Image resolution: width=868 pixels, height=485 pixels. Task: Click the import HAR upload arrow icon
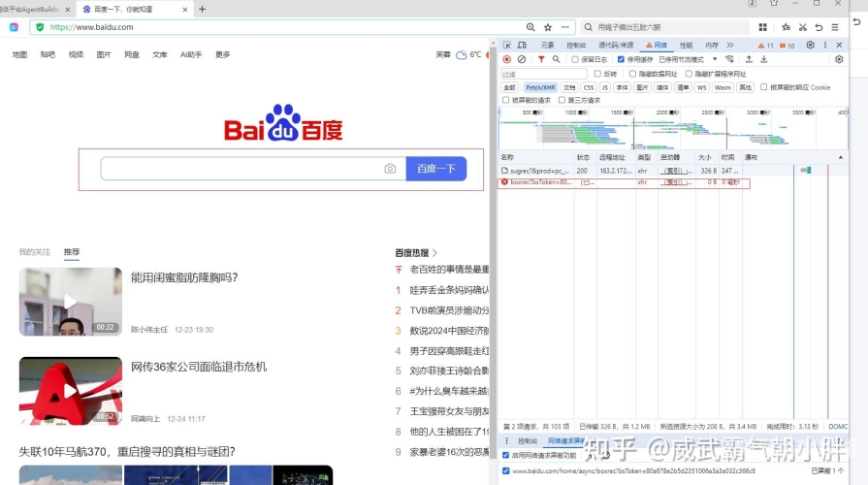(749, 59)
